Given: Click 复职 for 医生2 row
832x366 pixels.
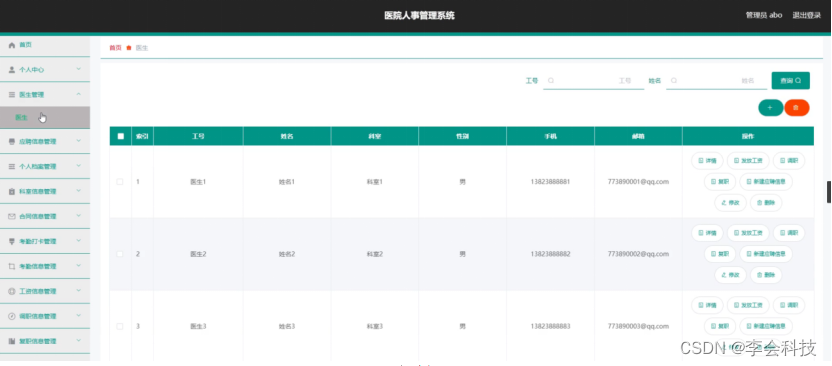Looking at the screenshot, I should pyautogui.click(x=720, y=254).
